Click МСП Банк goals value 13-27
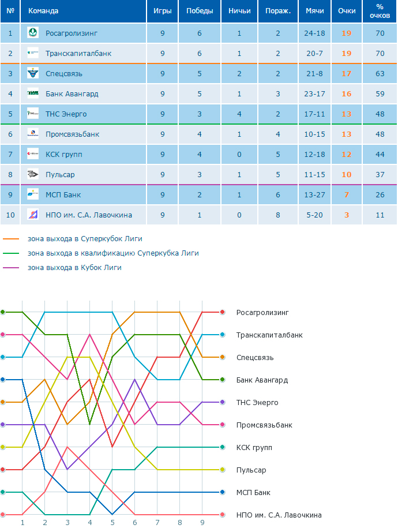 click(x=314, y=195)
